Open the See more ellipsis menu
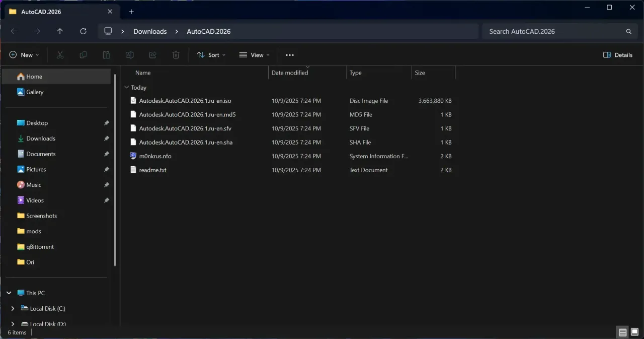This screenshot has width=644, height=339. [x=289, y=55]
